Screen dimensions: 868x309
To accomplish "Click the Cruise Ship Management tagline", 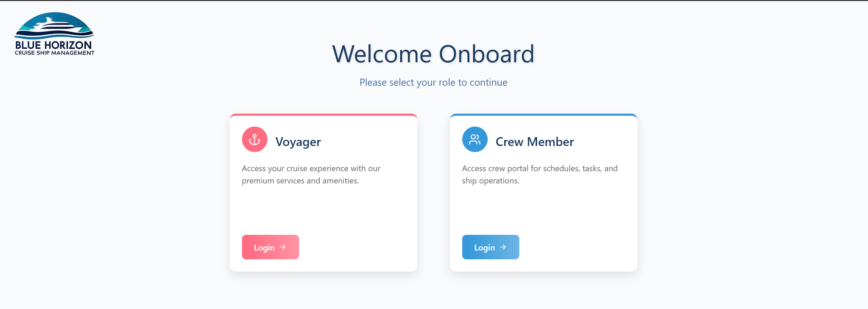I will click(54, 53).
